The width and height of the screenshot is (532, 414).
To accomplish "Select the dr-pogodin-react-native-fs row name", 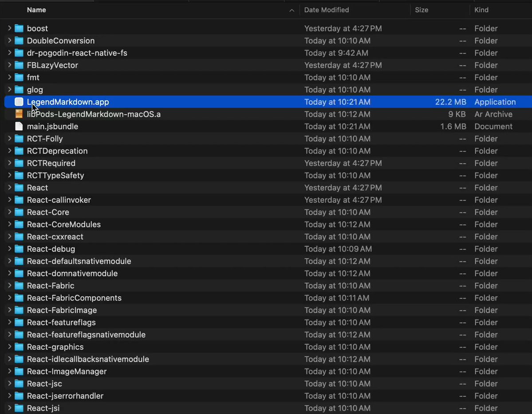I will click(77, 53).
